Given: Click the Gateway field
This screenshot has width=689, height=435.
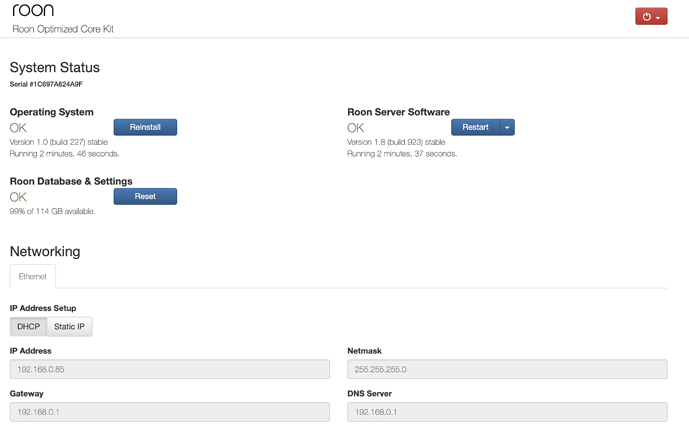Looking at the screenshot, I should pos(170,412).
